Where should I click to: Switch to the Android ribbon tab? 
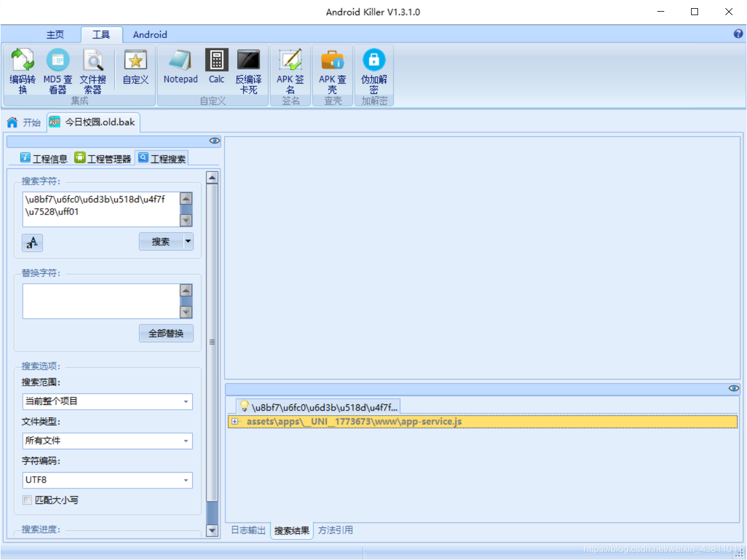pyautogui.click(x=150, y=35)
